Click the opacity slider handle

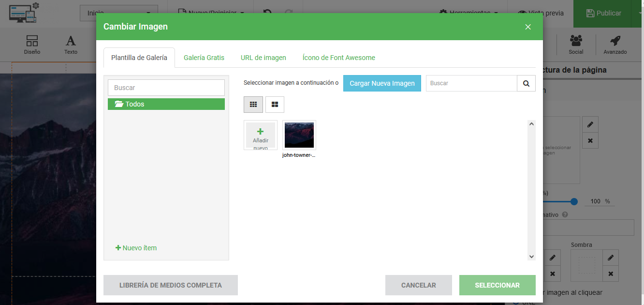tap(574, 201)
